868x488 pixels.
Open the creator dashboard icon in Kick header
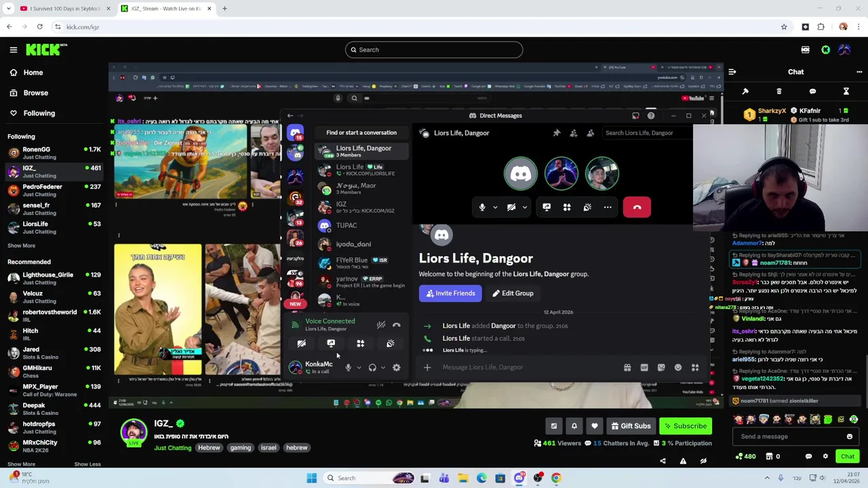pyautogui.click(x=805, y=49)
